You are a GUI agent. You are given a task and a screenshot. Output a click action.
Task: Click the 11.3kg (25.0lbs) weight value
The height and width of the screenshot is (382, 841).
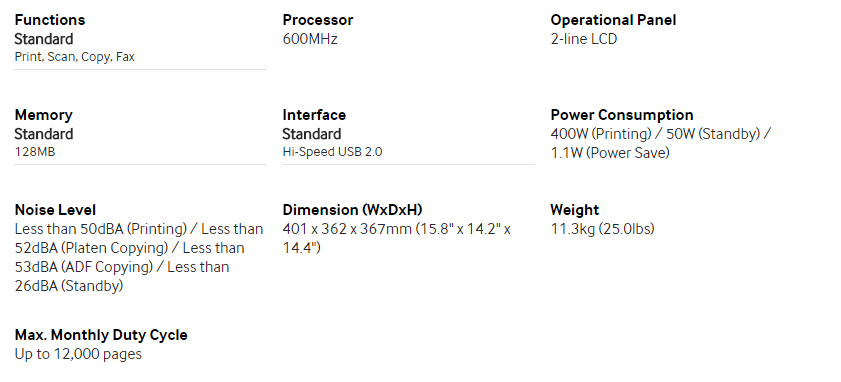pyautogui.click(x=602, y=229)
